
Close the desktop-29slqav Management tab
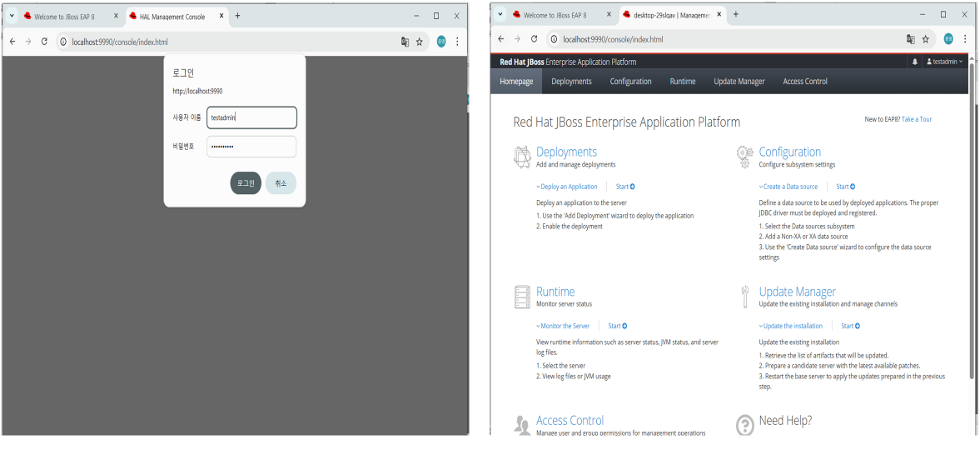(718, 14)
